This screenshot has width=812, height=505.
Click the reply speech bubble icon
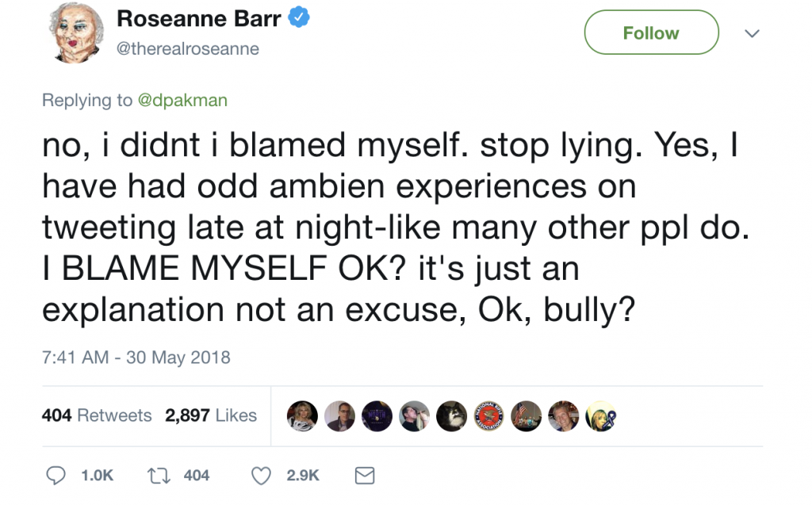(56, 475)
